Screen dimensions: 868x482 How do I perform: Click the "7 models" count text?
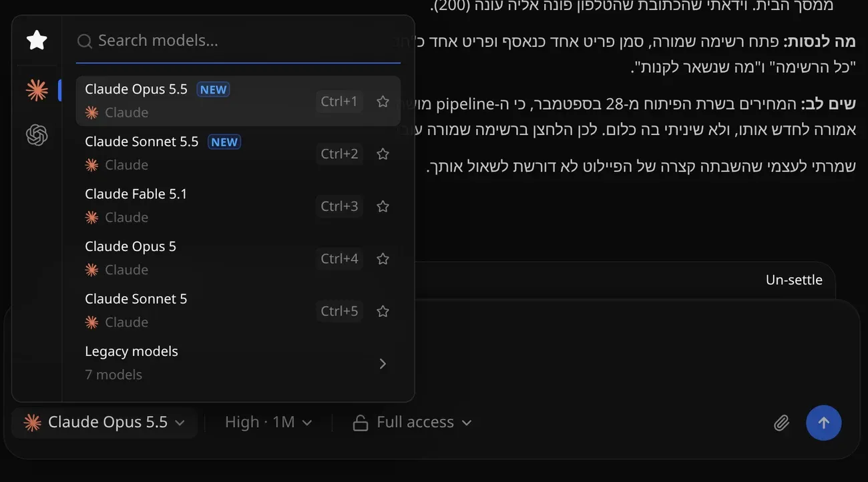coord(114,375)
